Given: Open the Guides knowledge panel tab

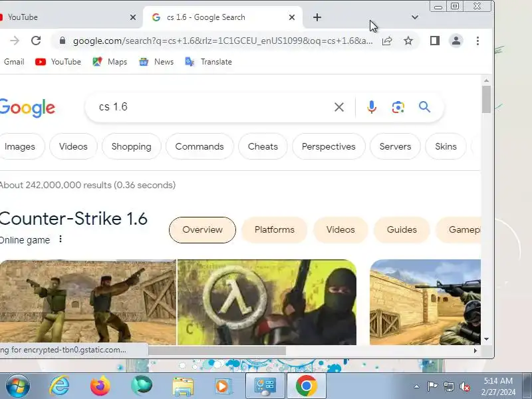Looking at the screenshot, I should (402, 230).
